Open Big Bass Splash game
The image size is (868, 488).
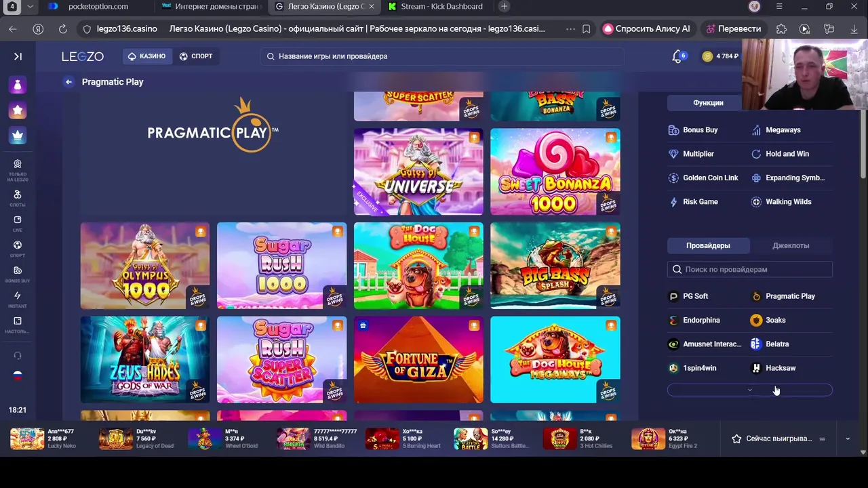click(x=555, y=266)
